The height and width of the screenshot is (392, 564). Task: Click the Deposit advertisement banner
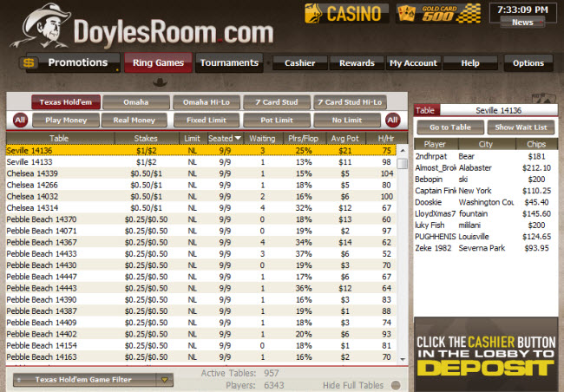point(486,355)
